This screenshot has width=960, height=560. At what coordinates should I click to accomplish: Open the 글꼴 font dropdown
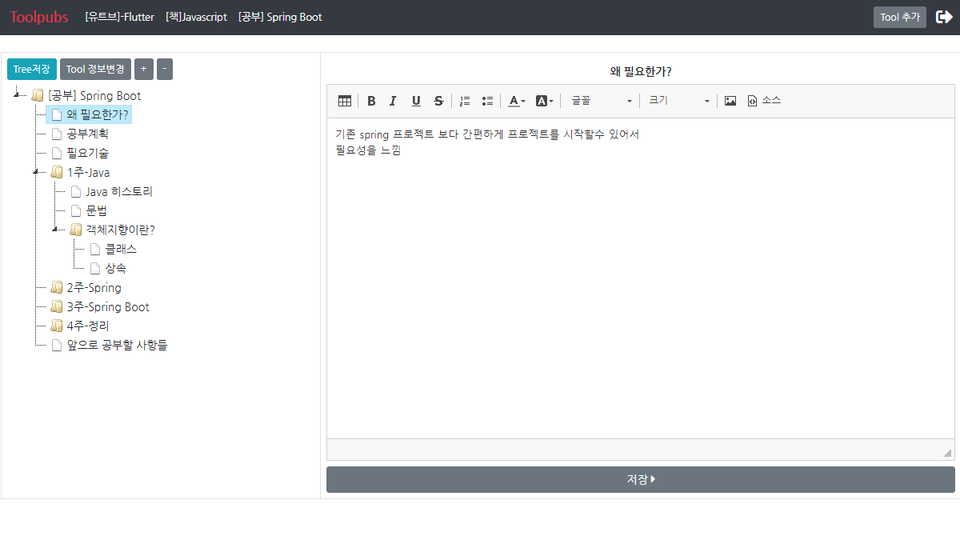[x=601, y=101]
